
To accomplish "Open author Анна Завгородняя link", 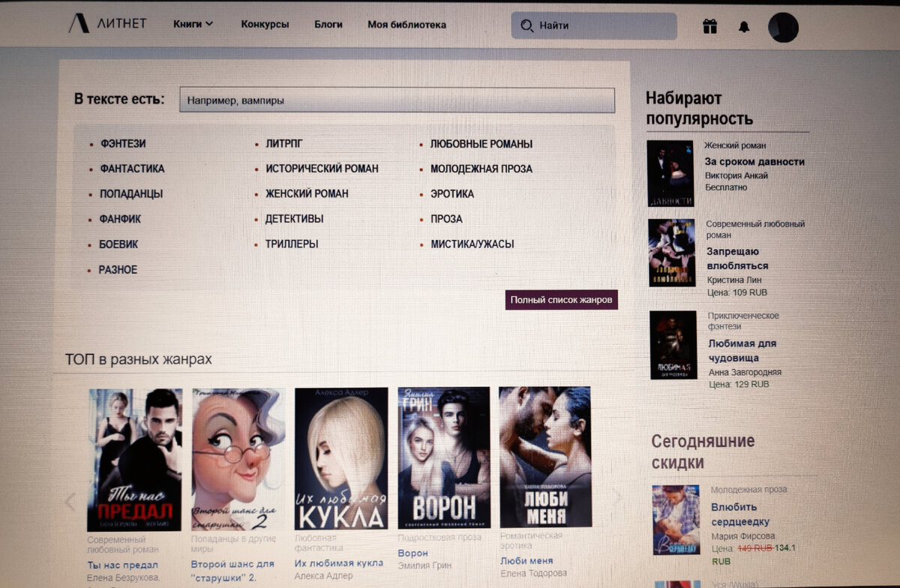I will [745, 372].
